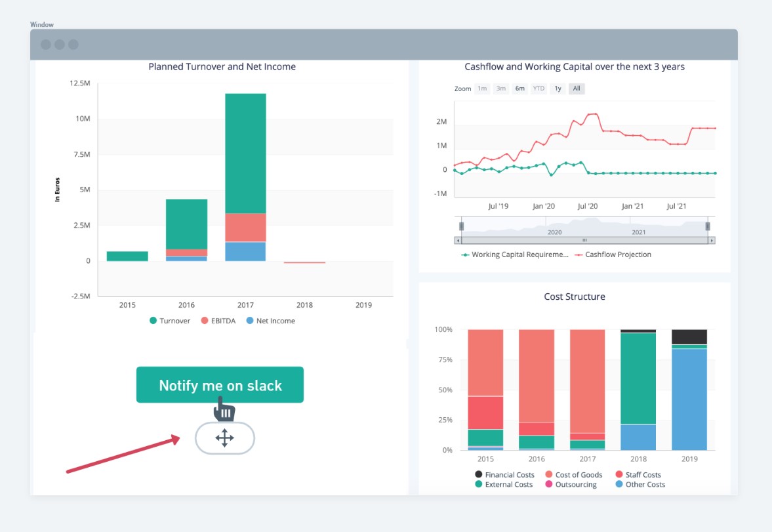Toggle Net Income legend entry
Viewport: 772px width, 532px height.
coord(270,321)
